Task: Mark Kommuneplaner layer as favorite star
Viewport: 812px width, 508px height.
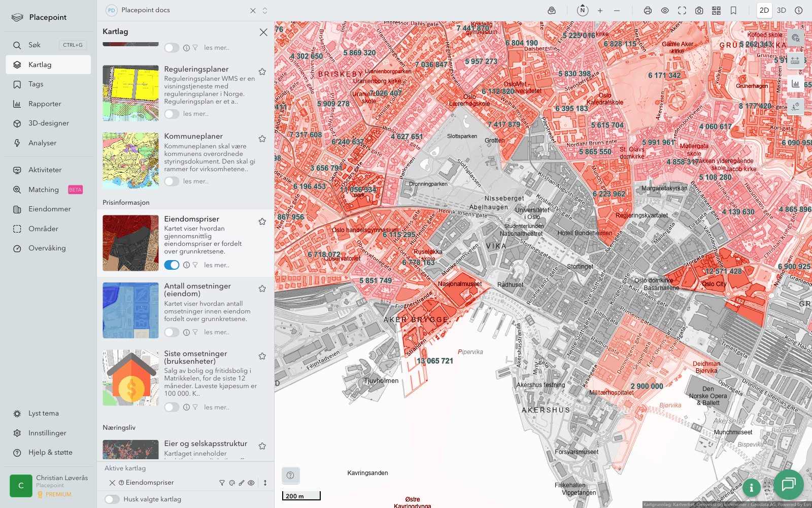Action: tap(262, 139)
